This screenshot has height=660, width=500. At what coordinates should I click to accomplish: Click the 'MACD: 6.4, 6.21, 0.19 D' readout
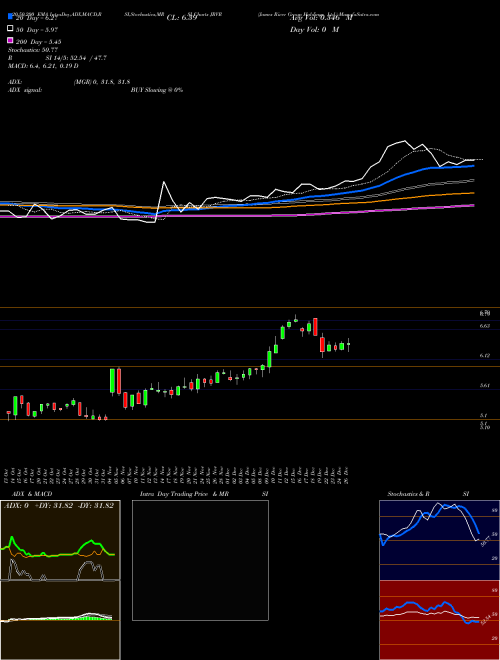click(43, 66)
